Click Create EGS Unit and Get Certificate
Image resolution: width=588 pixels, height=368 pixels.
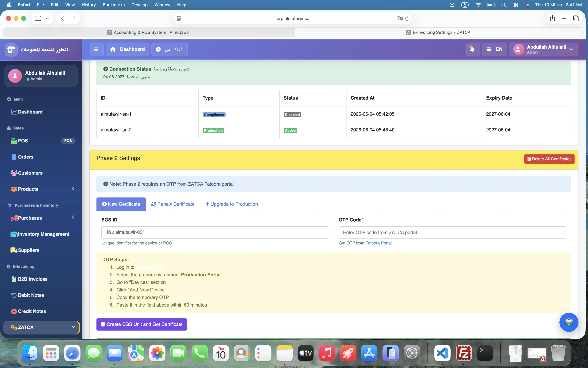(141, 324)
